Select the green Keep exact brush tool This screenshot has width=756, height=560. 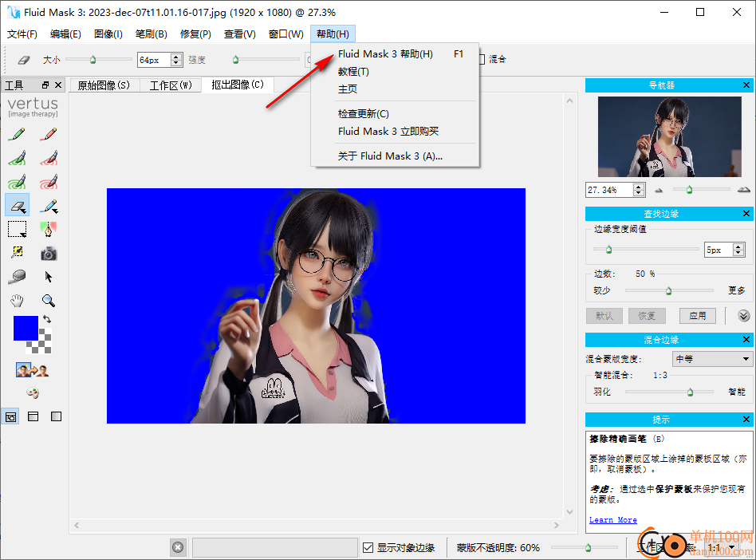point(17,133)
